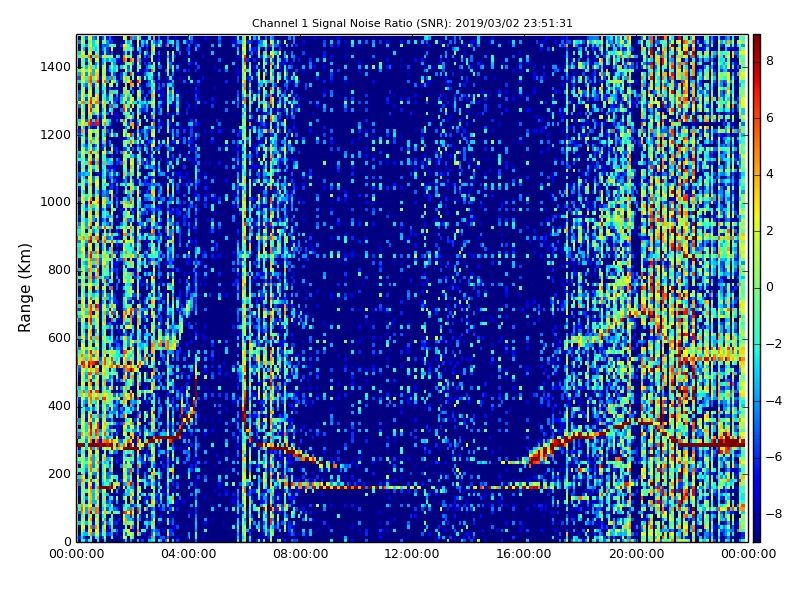Click the 1000 tick label on the range axis
Image resolution: width=800 pixels, height=600 pixels.
(56, 203)
